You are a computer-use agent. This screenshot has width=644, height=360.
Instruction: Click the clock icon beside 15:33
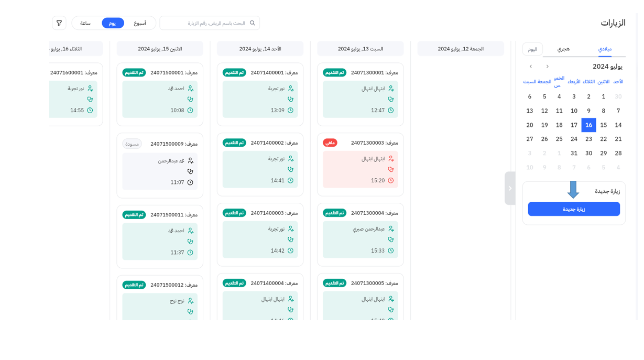pyautogui.click(x=391, y=251)
